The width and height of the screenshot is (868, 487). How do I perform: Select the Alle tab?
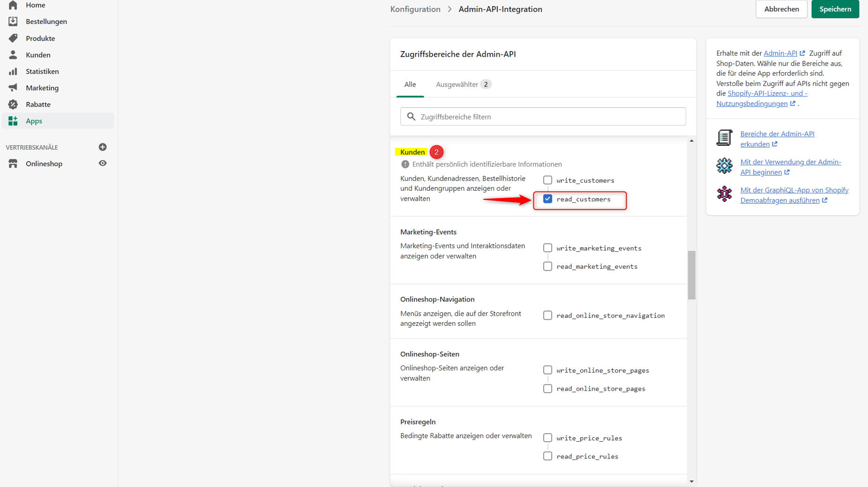coord(410,85)
